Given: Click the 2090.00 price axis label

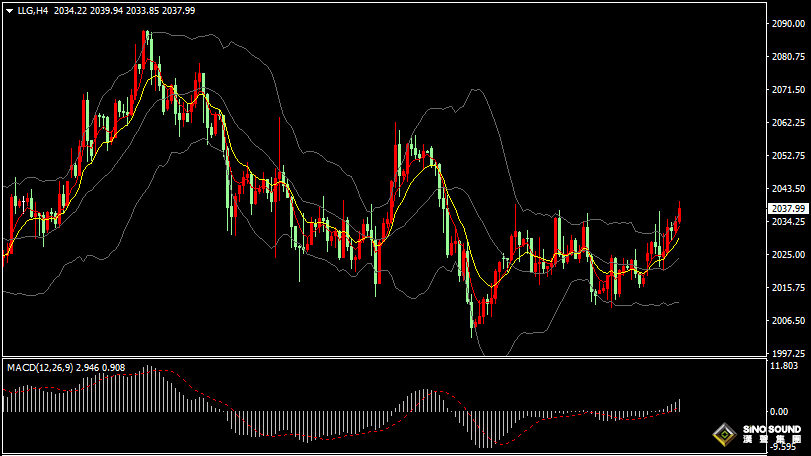Looking at the screenshot, I should [789, 24].
